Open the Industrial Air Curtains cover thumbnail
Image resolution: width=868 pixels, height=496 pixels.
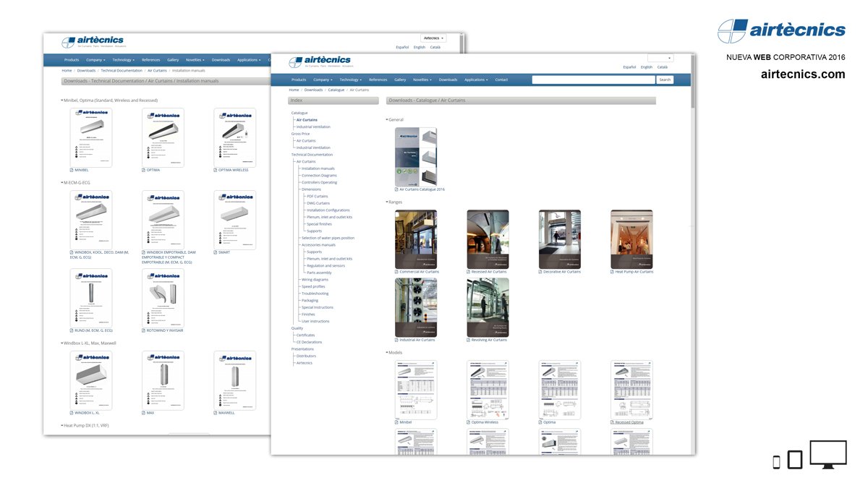pyautogui.click(x=416, y=307)
